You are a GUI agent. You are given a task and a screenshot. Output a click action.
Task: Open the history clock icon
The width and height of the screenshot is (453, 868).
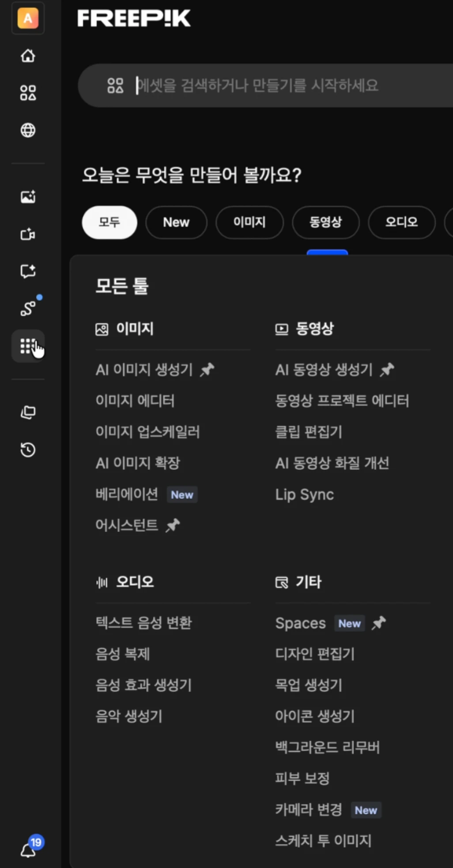tap(28, 450)
